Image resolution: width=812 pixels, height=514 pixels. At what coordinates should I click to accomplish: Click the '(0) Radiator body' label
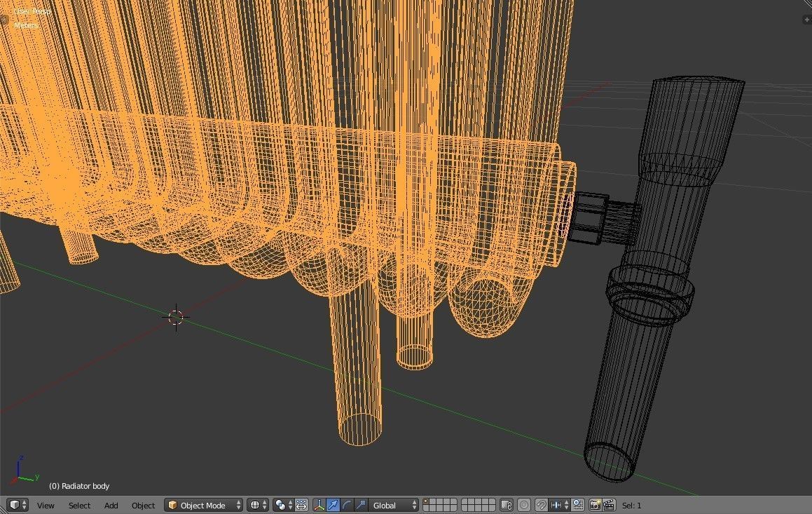pyautogui.click(x=79, y=486)
